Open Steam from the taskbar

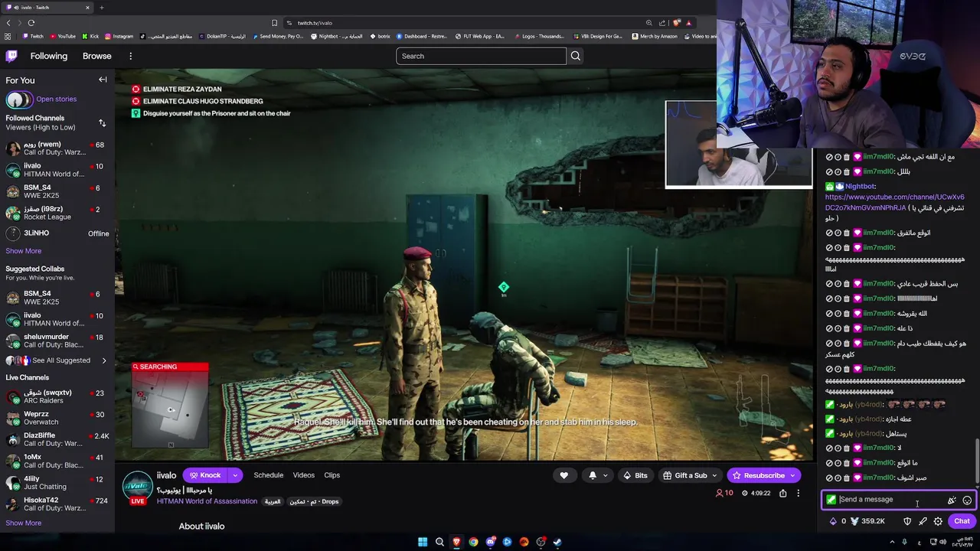pos(557,542)
